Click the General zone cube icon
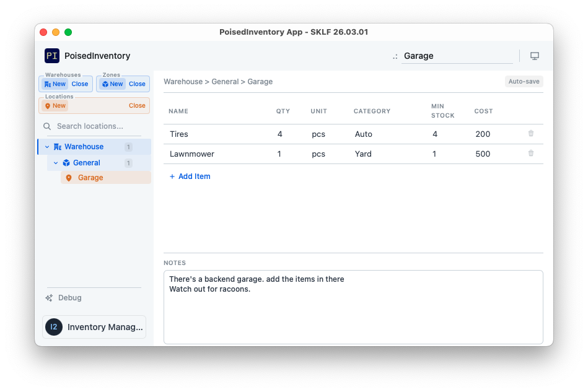588x392 pixels. click(66, 163)
